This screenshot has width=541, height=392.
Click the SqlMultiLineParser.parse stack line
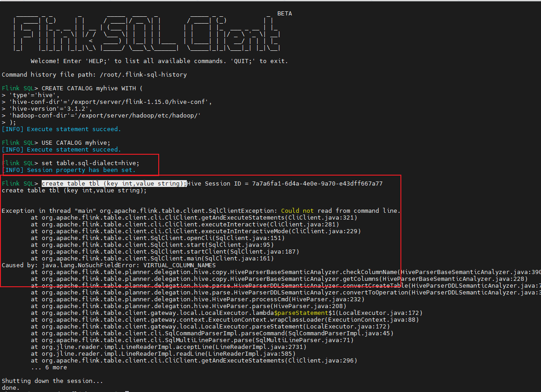tap(192, 340)
